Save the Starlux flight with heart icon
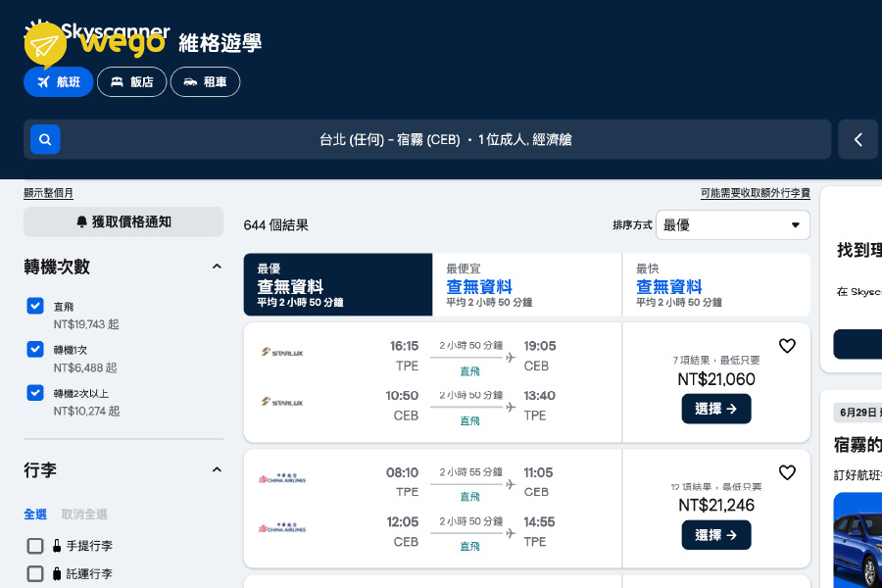 pyautogui.click(x=787, y=346)
